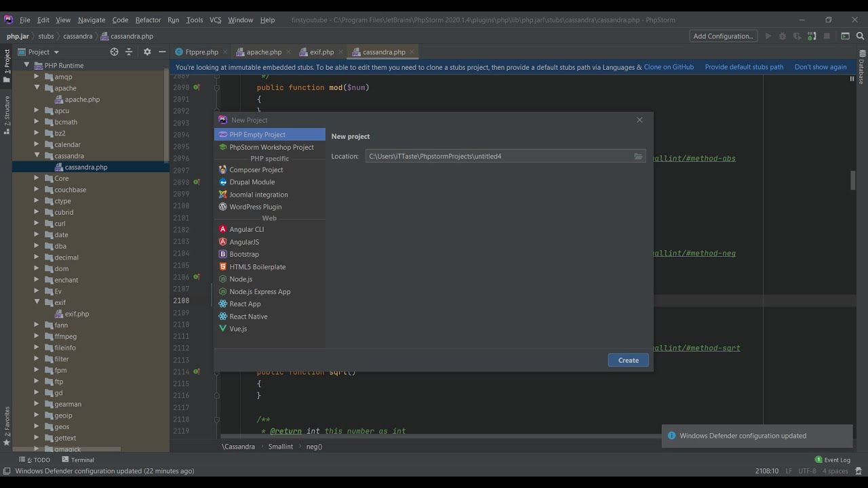Select PhpStorm Workshop Project option
Image resolution: width=868 pixels, height=488 pixels.
(270, 147)
